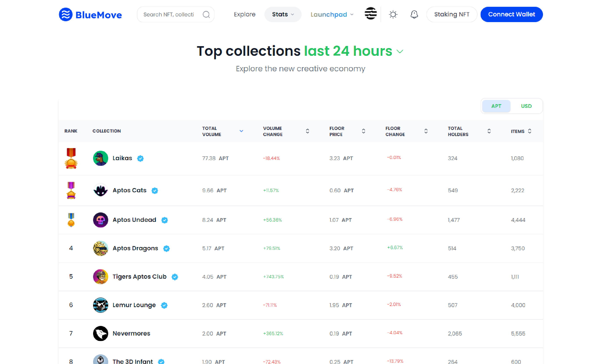
Task: Click the Tigers Aptos Club avatar
Action: [x=101, y=277]
